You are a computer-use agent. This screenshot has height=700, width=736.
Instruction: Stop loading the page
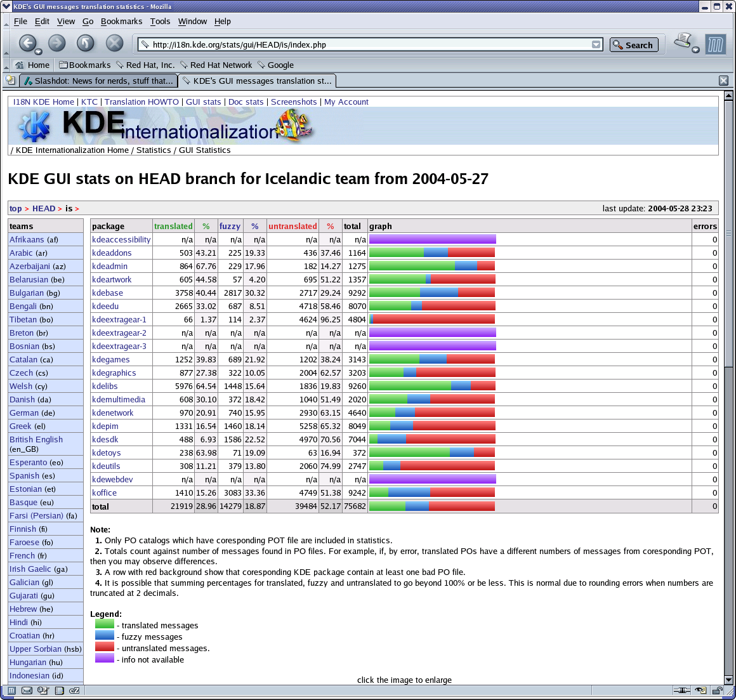pos(114,43)
